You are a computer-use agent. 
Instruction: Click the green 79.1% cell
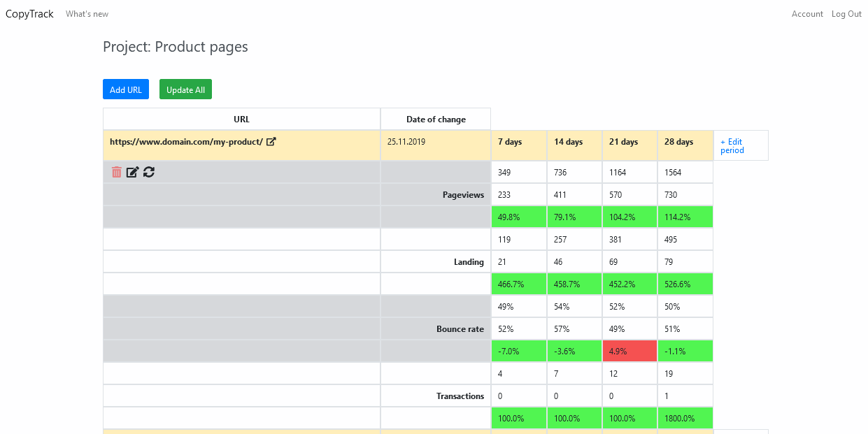tap(574, 217)
